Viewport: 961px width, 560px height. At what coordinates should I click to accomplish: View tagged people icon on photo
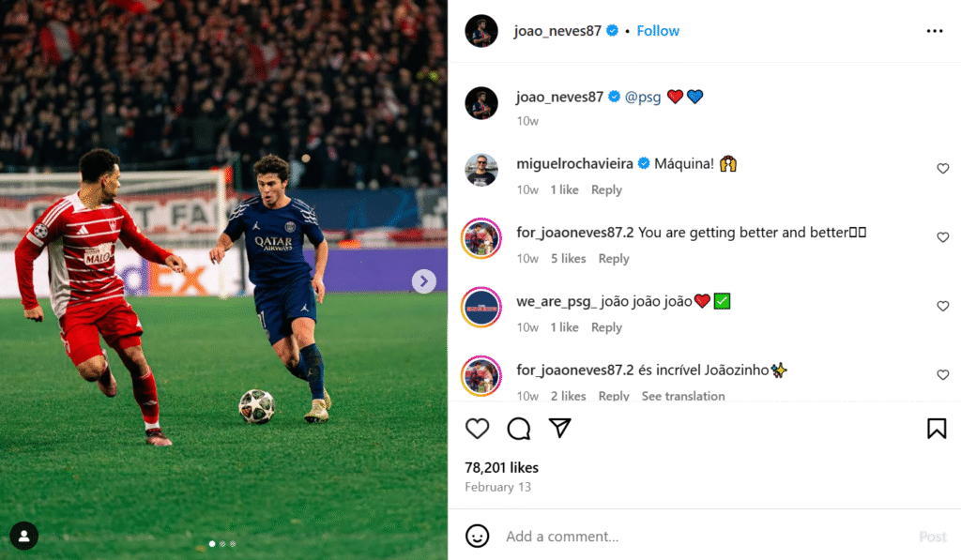pos(23,536)
